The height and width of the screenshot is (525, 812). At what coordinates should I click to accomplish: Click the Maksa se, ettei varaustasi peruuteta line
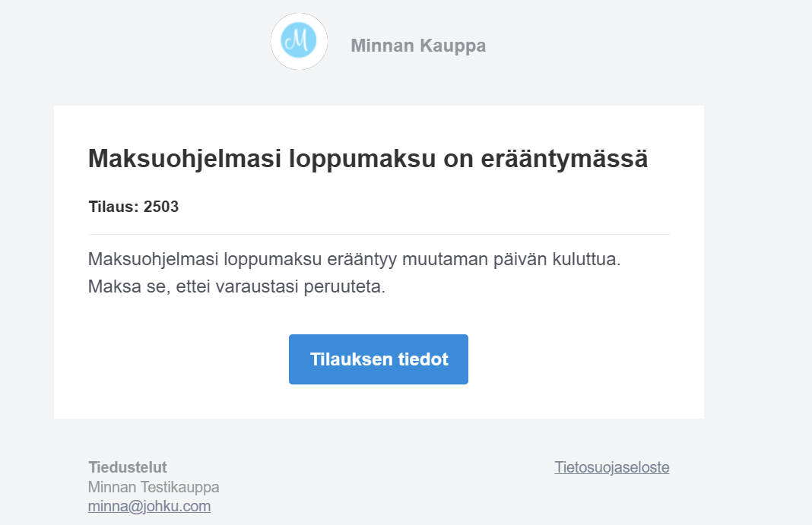click(236, 286)
